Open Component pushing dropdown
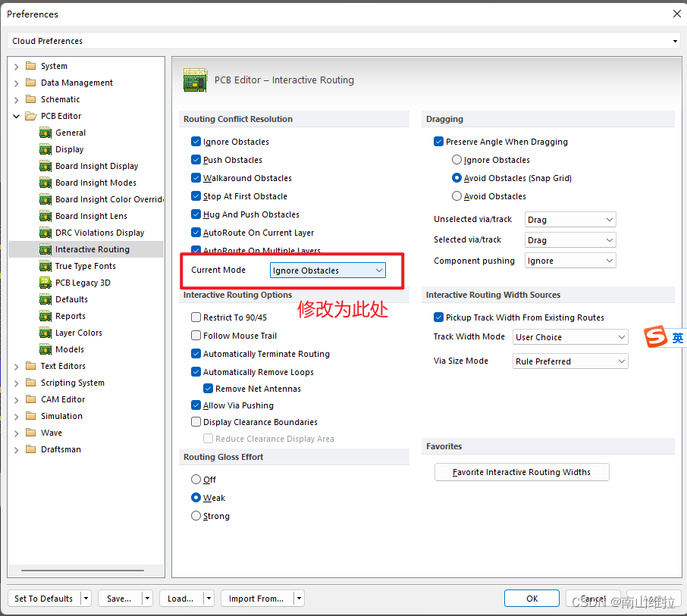 tap(570, 261)
